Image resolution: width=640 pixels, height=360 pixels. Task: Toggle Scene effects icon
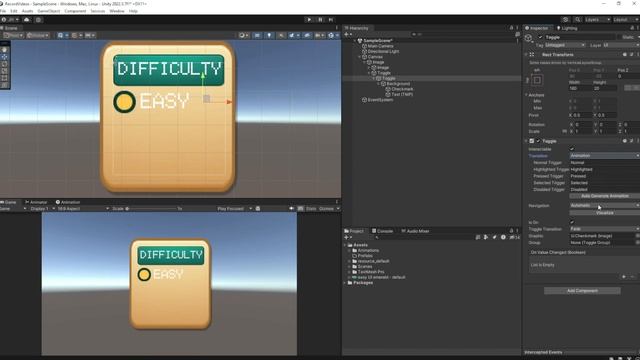tap(293, 36)
